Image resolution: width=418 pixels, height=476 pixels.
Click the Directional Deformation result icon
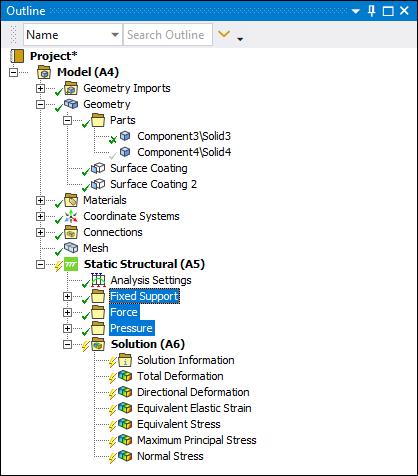(x=125, y=392)
